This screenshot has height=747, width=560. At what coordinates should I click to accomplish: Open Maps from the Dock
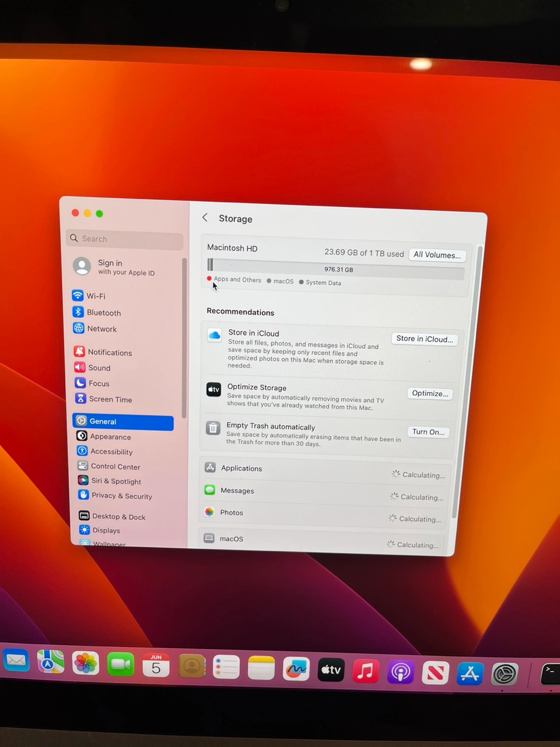coord(51,662)
